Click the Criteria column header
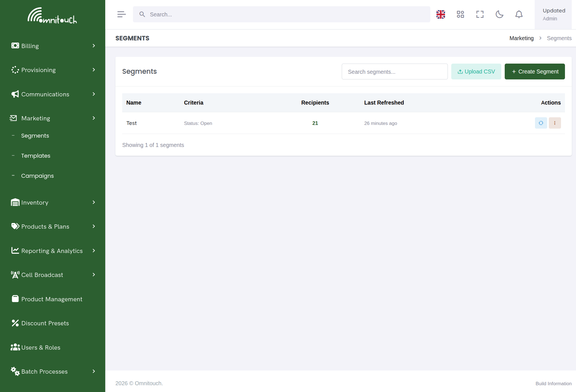The width and height of the screenshot is (576, 392). click(x=194, y=103)
